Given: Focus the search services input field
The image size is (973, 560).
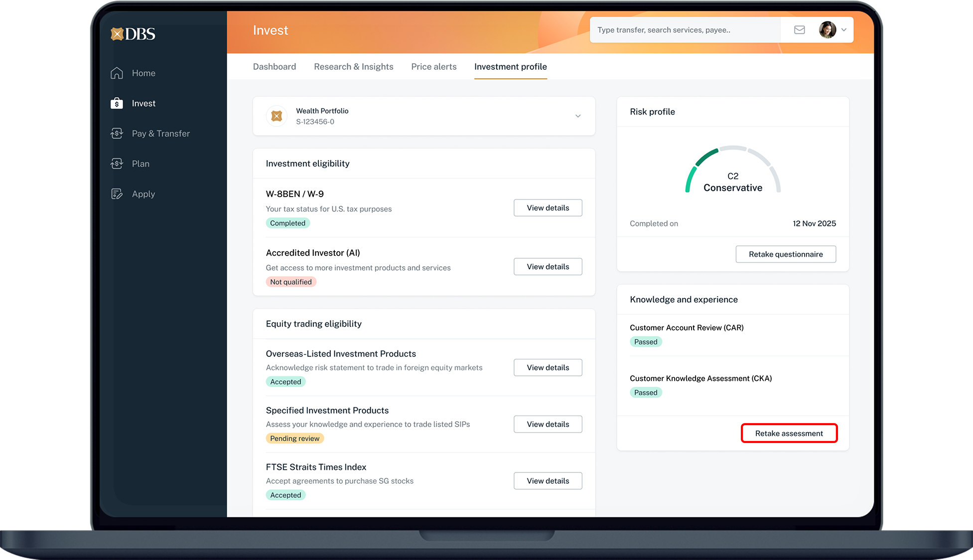Looking at the screenshot, I should (685, 30).
